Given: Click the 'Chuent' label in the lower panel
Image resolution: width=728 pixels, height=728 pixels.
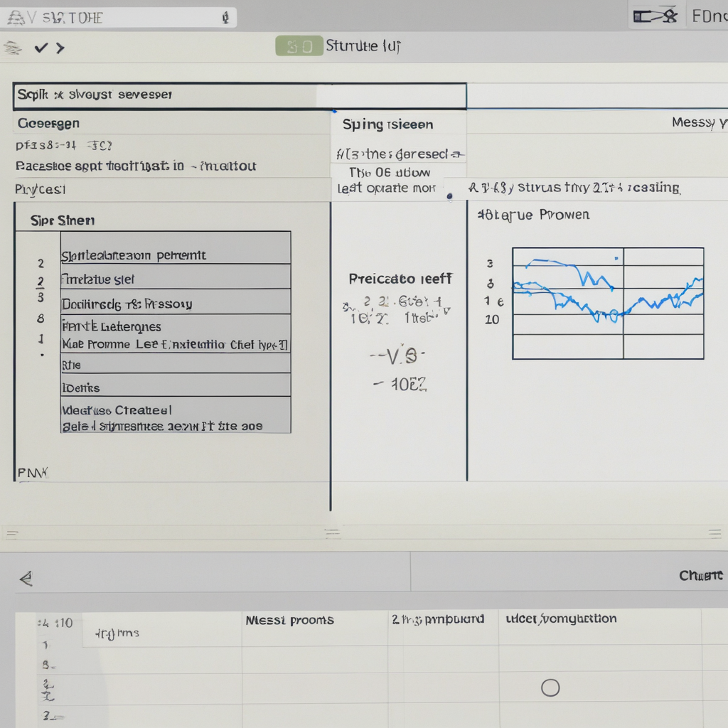Looking at the screenshot, I should 701,576.
